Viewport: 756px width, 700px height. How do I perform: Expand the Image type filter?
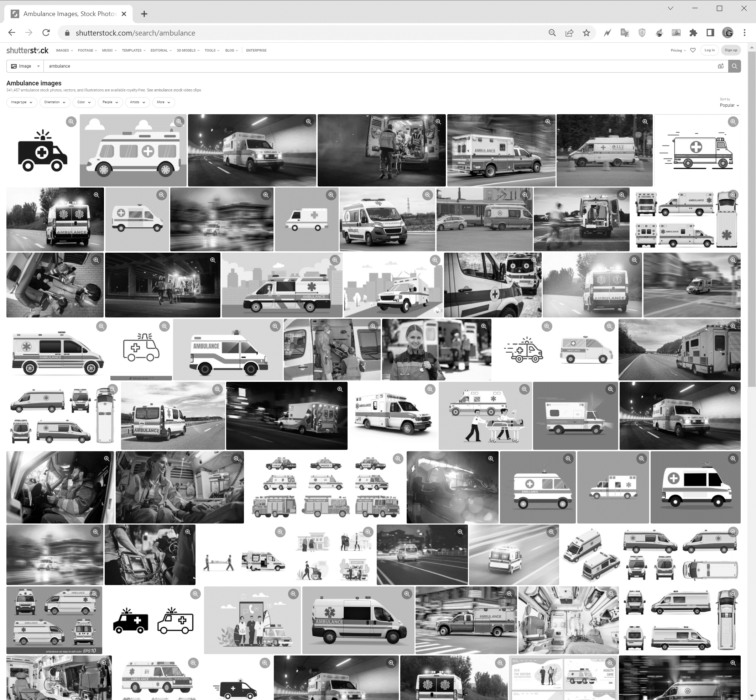coord(22,102)
